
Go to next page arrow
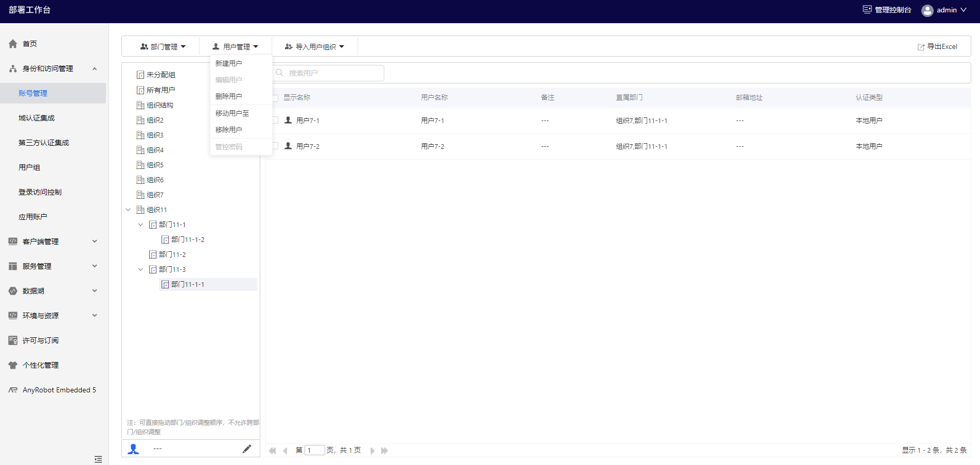[x=372, y=451]
